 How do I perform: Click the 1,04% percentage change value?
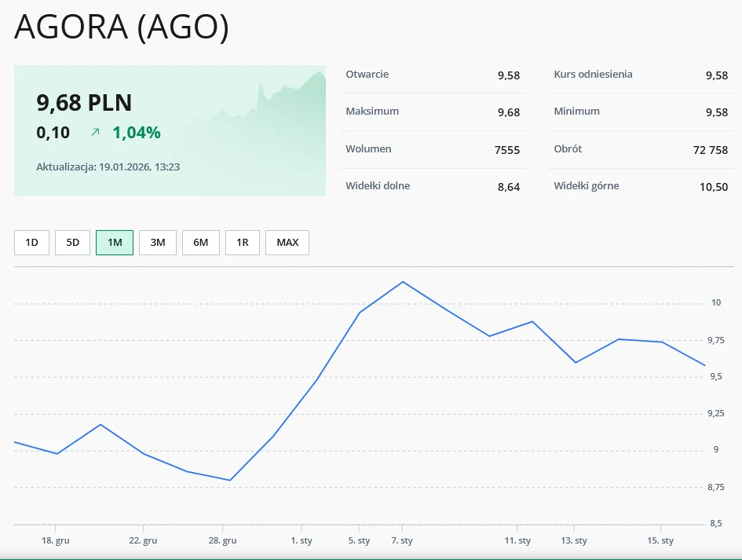tap(137, 133)
